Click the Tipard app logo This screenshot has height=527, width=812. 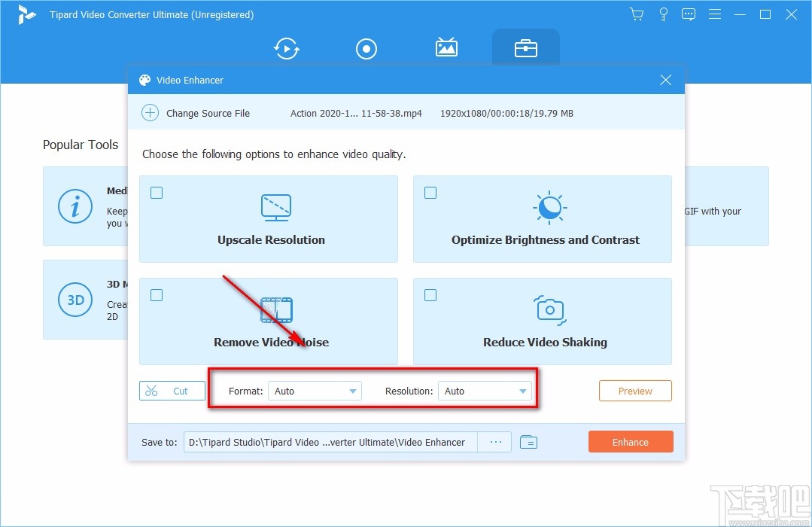26,14
